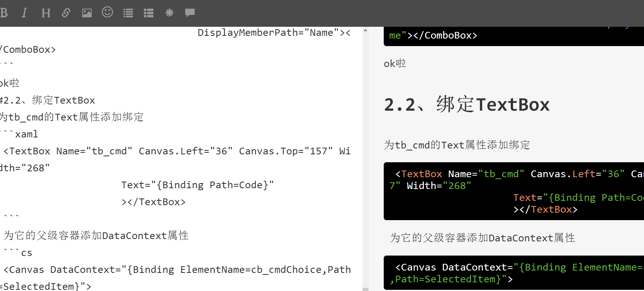
Task: Click the speech bubble toolbar icon
Action: tap(190, 13)
